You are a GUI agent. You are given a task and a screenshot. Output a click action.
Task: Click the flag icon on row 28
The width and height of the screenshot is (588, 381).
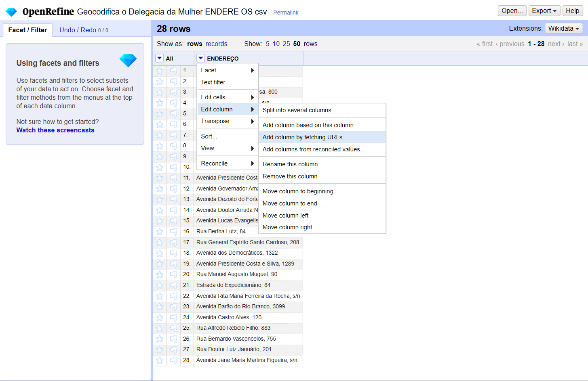(173, 360)
